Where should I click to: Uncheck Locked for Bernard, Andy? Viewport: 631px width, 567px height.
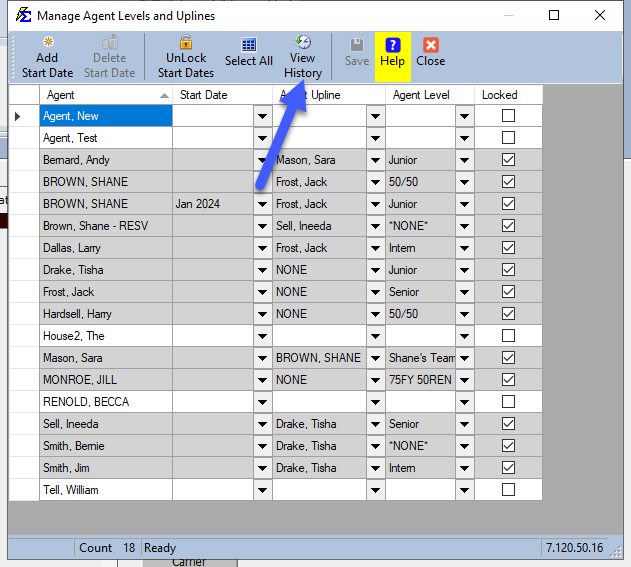(x=508, y=160)
